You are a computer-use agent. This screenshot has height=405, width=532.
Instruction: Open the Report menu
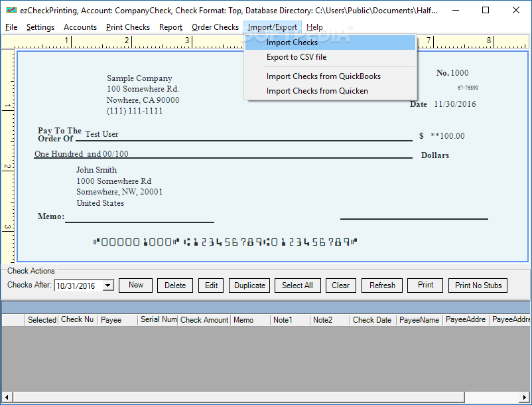pos(170,27)
